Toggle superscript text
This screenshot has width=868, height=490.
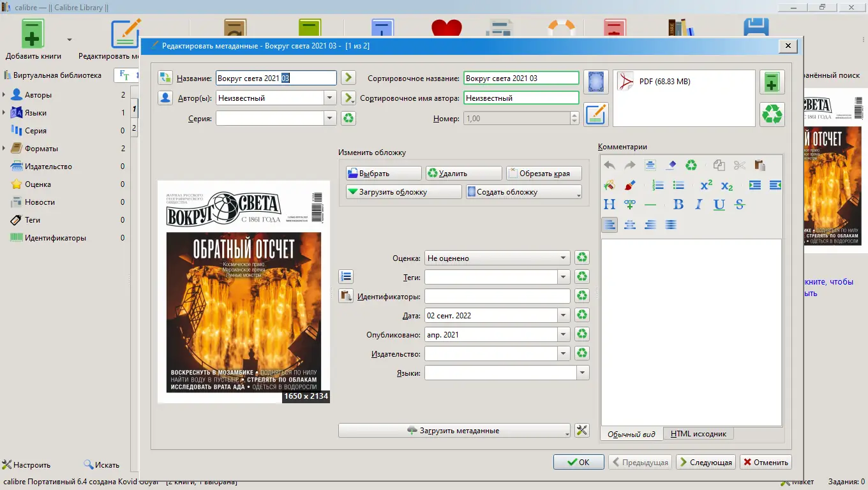tap(707, 185)
